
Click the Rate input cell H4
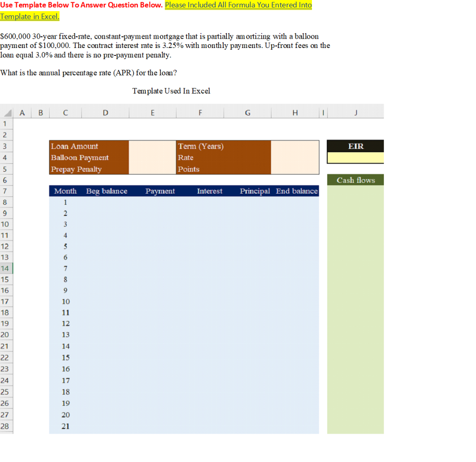(295, 157)
